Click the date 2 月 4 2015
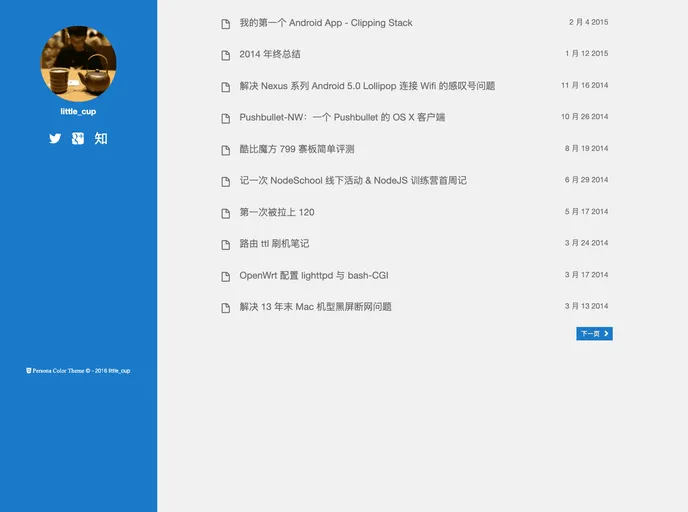The image size is (688, 512). (588, 22)
